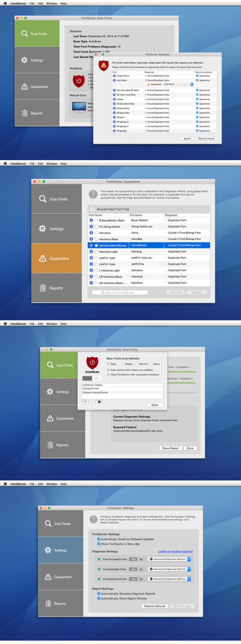Click the help question mark in Quarantine window
The height and width of the screenshot is (644, 241).
coord(93,194)
